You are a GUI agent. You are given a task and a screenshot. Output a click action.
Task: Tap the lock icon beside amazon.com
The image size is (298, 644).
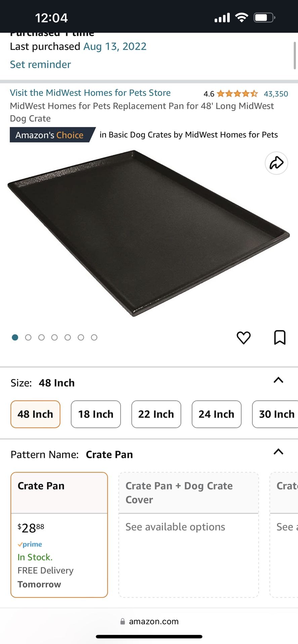point(123,621)
